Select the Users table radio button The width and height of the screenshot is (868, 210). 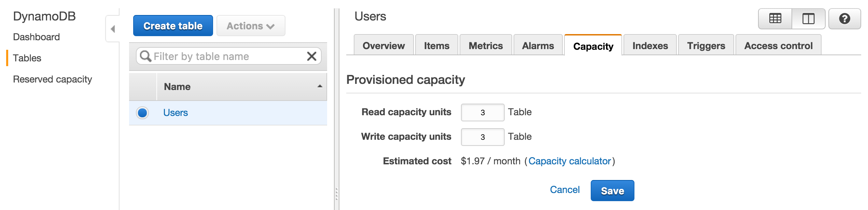point(142,113)
